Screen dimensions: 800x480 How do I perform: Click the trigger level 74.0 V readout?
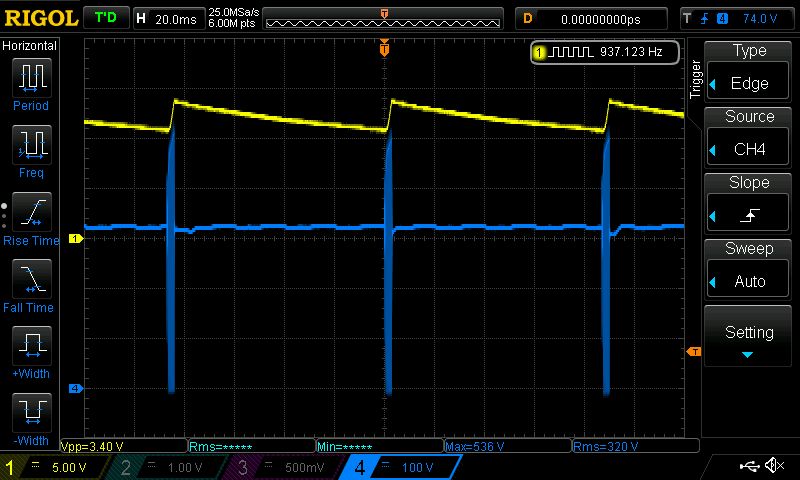pyautogui.click(x=760, y=19)
